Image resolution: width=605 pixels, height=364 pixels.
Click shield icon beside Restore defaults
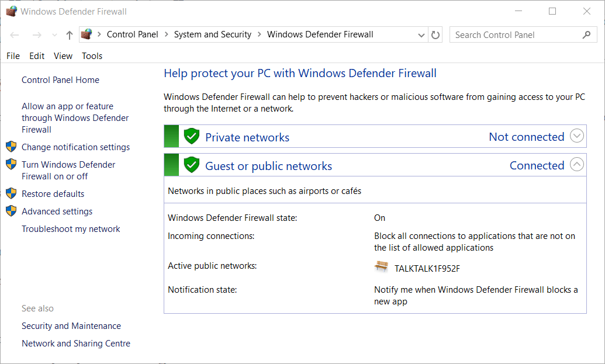pos(11,193)
